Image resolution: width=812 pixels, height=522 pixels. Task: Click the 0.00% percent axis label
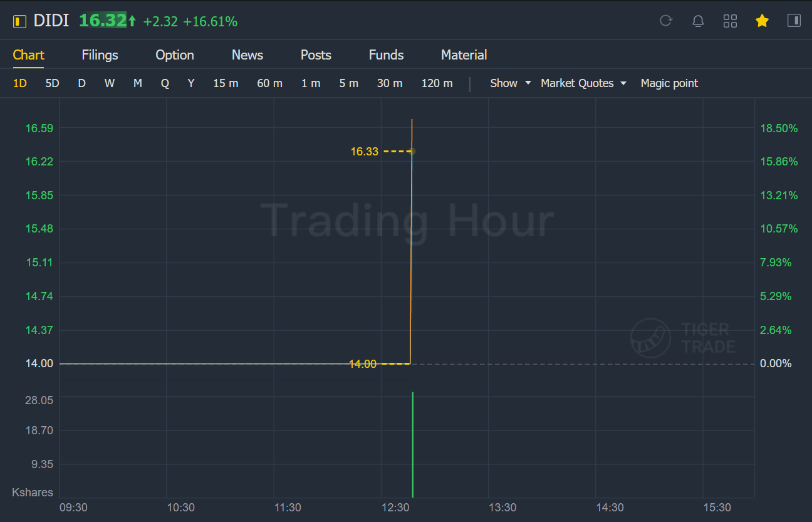(776, 363)
